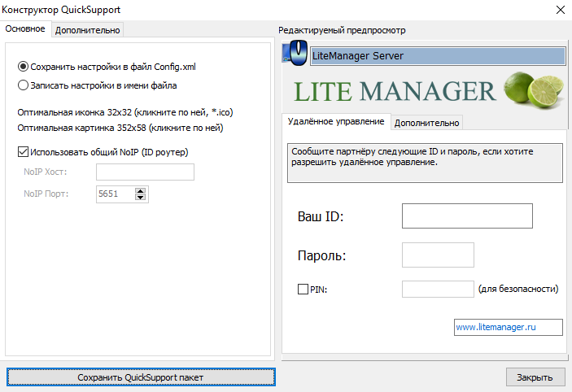The image size is (572, 392).
Task: Click the "Пароль" field
Action: 438,255
